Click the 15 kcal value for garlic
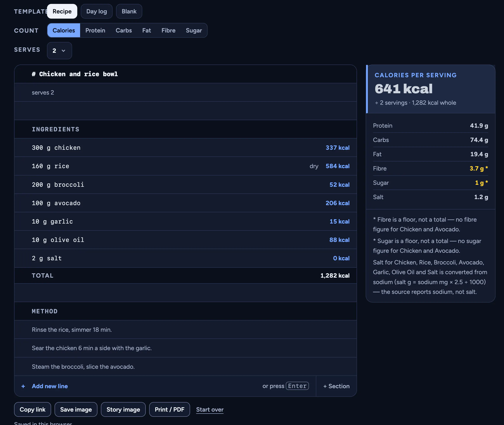This screenshot has width=504, height=425. coord(339,221)
